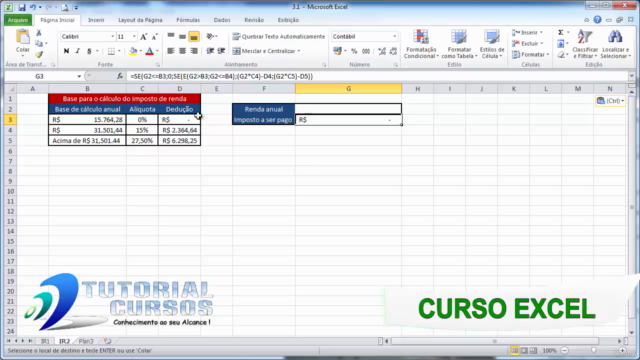Image resolution: width=640 pixels, height=360 pixels.
Task: Click the Save icon in quick access
Action: tap(22, 7)
